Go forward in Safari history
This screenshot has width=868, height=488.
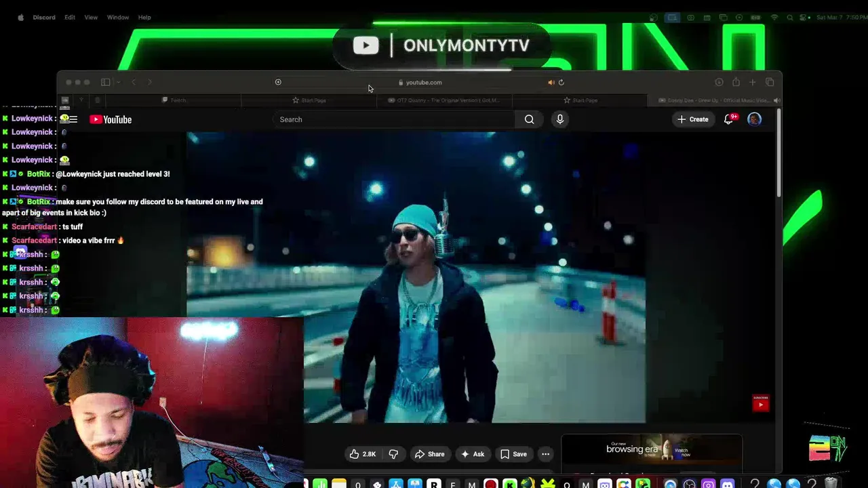(x=150, y=82)
